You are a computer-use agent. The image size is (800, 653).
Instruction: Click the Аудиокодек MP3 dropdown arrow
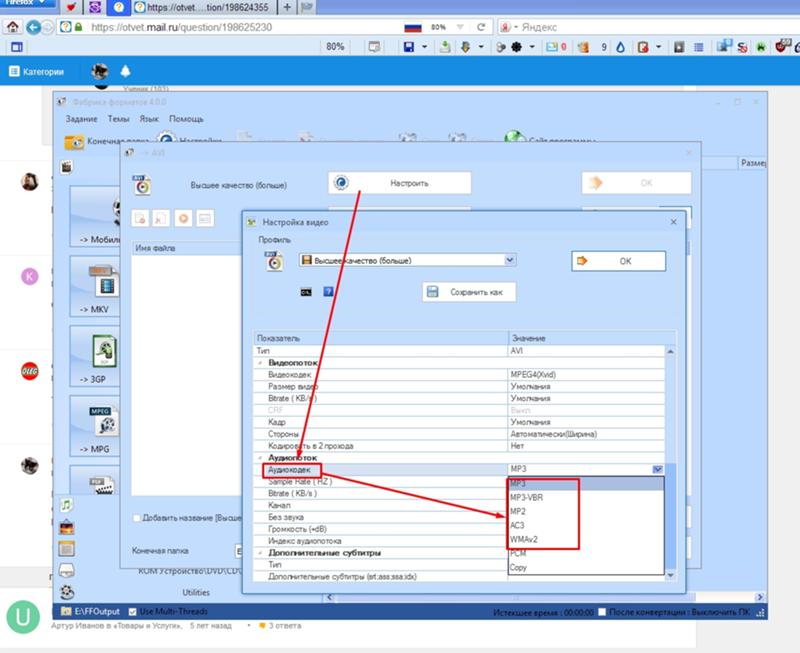tap(658, 469)
